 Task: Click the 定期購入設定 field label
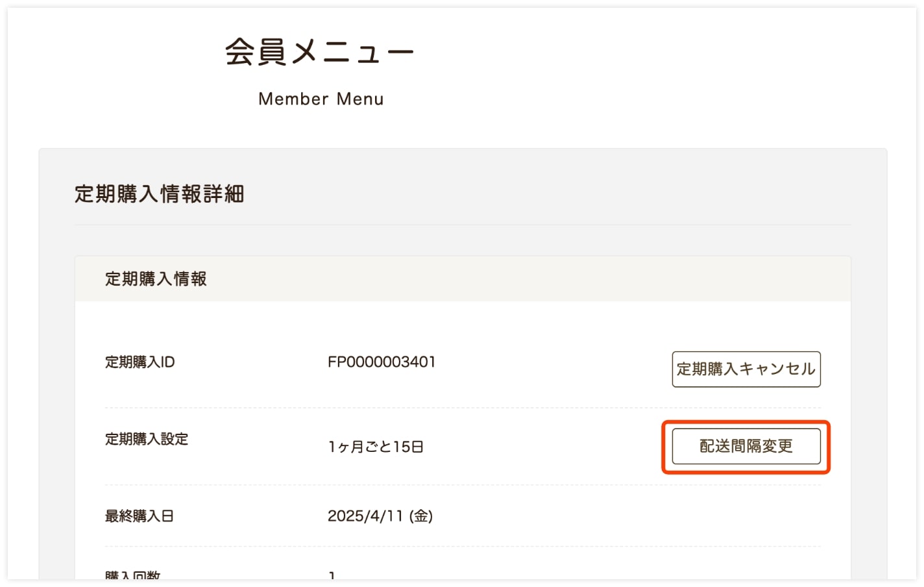pos(147,439)
